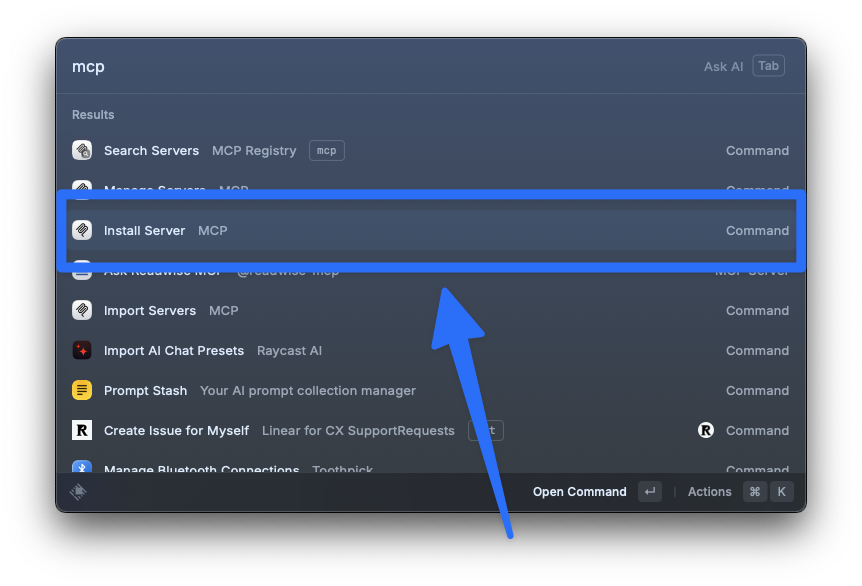Select Create Issue for Myself result
Viewport: 862px width, 586px height.
(x=431, y=430)
